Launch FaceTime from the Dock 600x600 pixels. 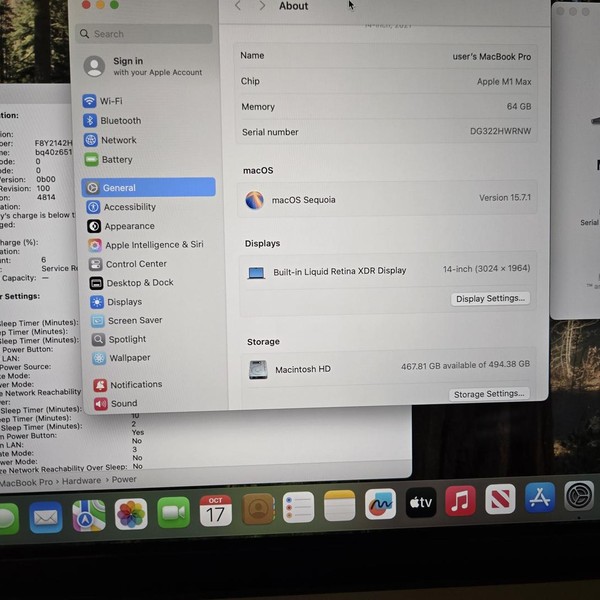tap(173, 512)
